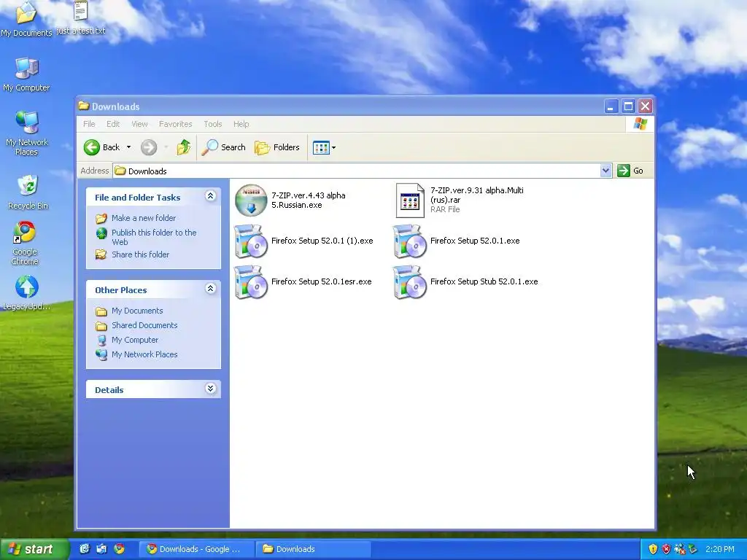The image size is (747, 560).
Task: Toggle the Folders pane button
Action: coord(277,147)
